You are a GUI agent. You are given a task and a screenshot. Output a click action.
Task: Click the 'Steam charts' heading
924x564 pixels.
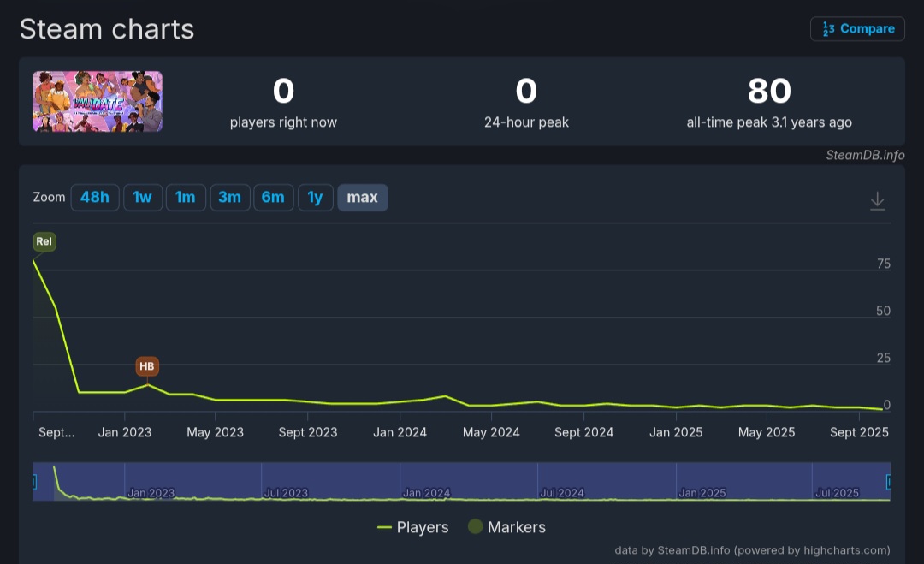[107, 29]
